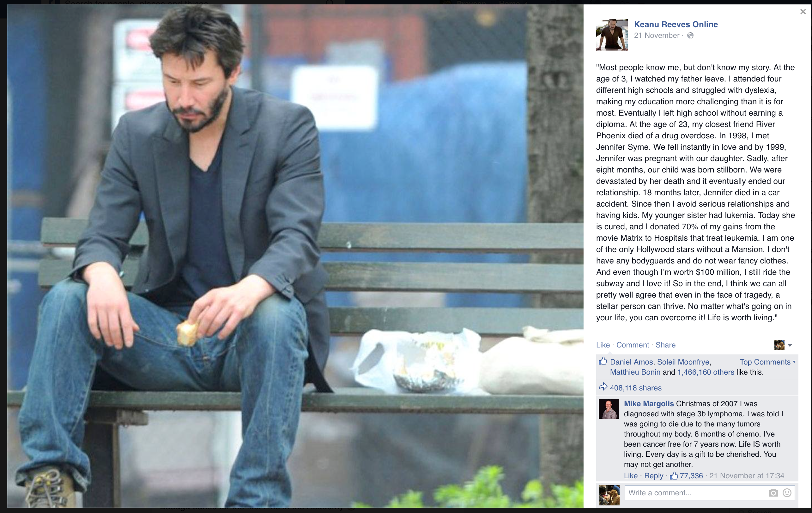Viewport: 812px width, 513px height.
Task: Click the camera icon in comment box
Action: click(x=773, y=493)
